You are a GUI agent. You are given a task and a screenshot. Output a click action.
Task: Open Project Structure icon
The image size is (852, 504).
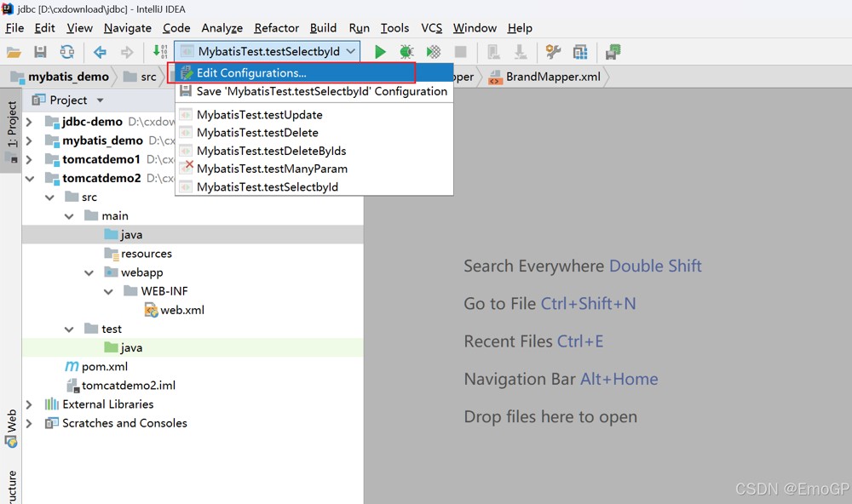pos(580,52)
